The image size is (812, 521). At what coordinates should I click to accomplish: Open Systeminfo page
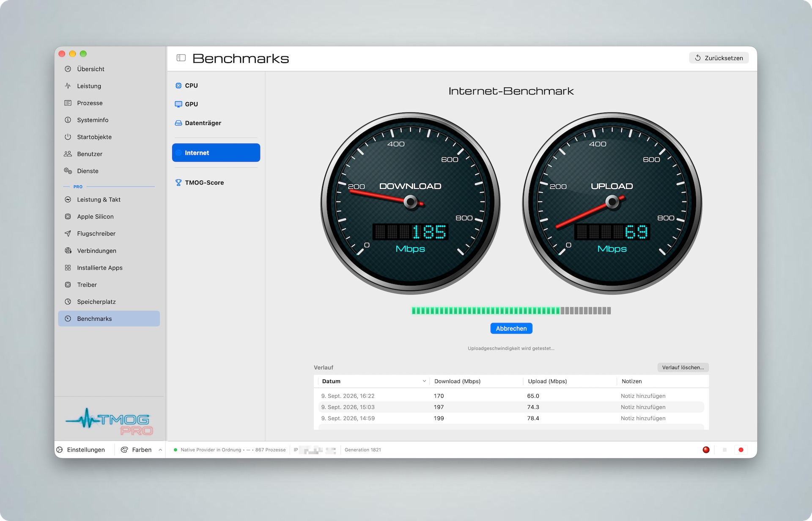tap(109, 120)
